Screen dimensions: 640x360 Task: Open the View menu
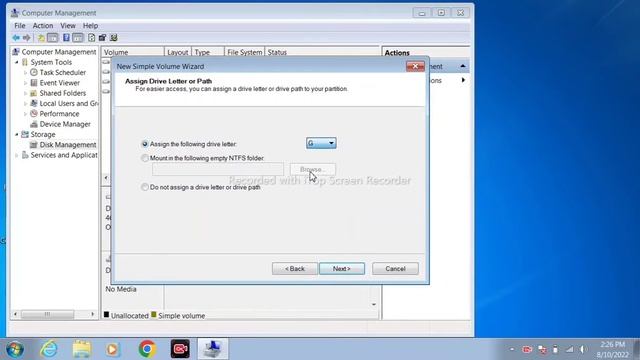[x=68, y=26]
